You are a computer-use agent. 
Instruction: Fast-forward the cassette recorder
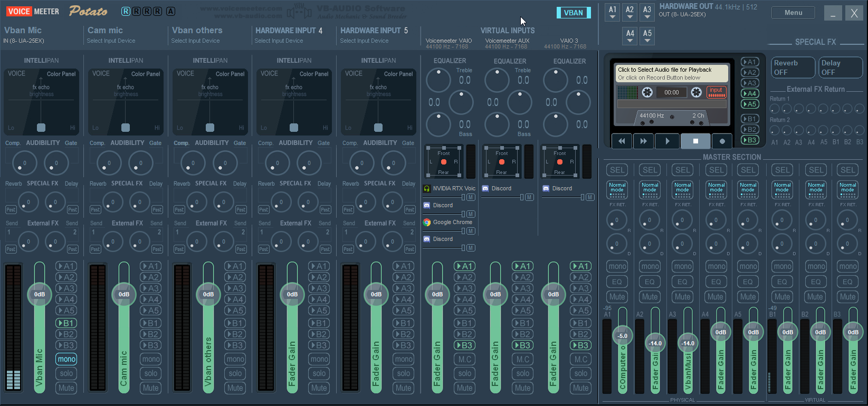click(644, 141)
